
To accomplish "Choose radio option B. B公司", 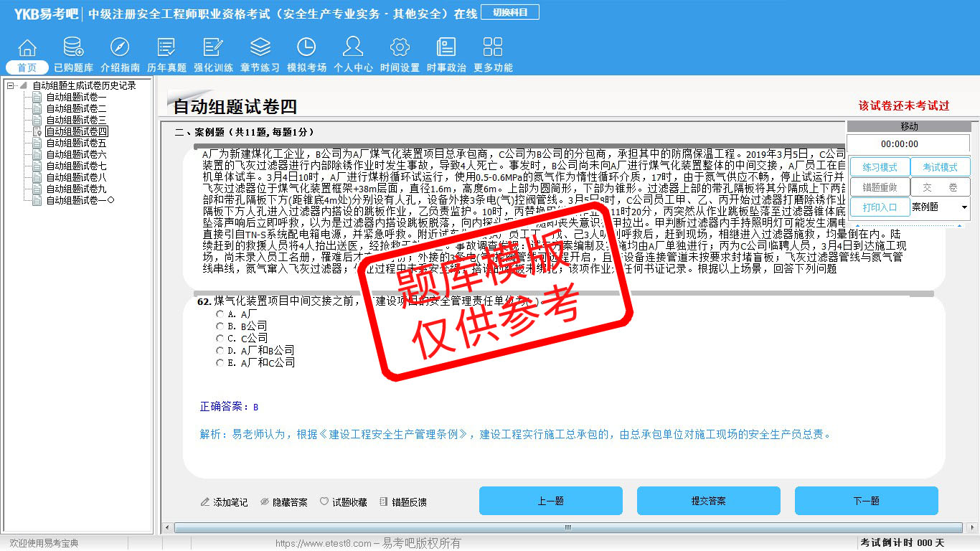I will (220, 326).
